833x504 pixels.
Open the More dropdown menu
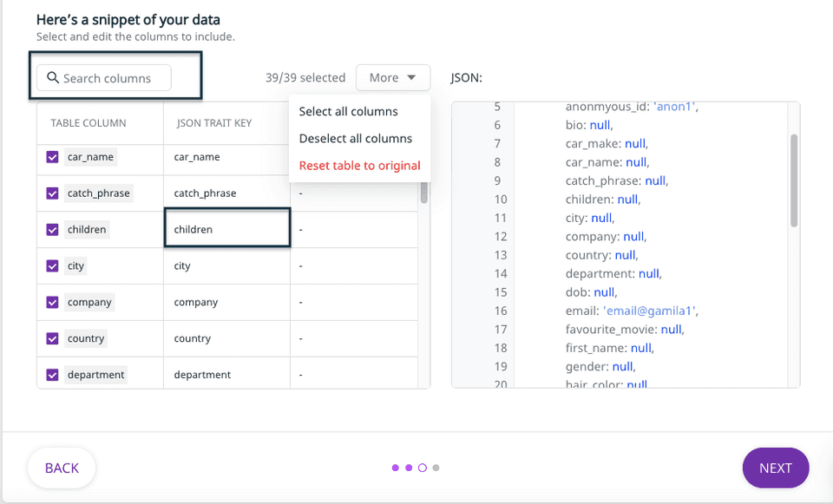(x=392, y=77)
